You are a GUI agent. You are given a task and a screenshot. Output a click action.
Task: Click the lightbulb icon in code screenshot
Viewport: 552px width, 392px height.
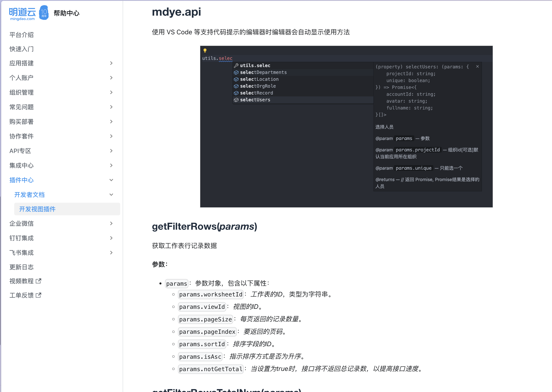tap(205, 51)
